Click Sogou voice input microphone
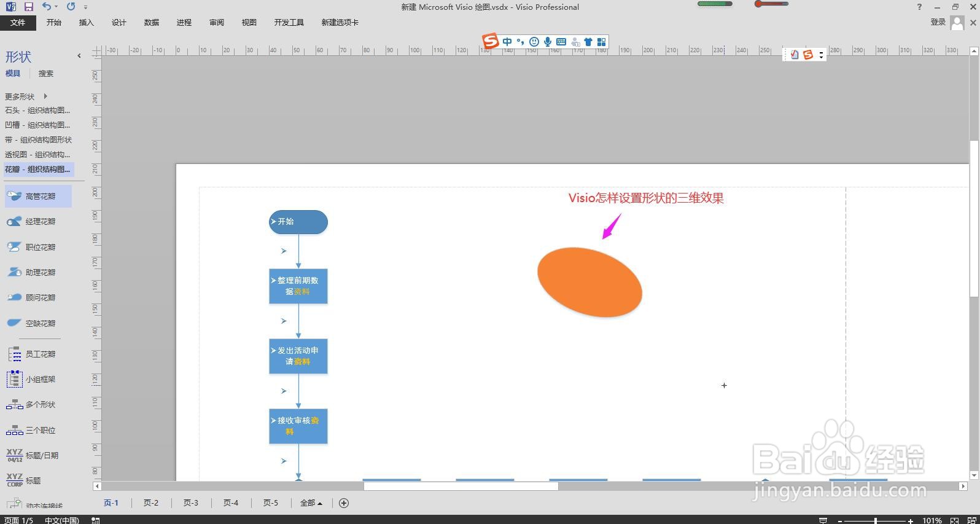The image size is (980, 524). tap(548, 42)
